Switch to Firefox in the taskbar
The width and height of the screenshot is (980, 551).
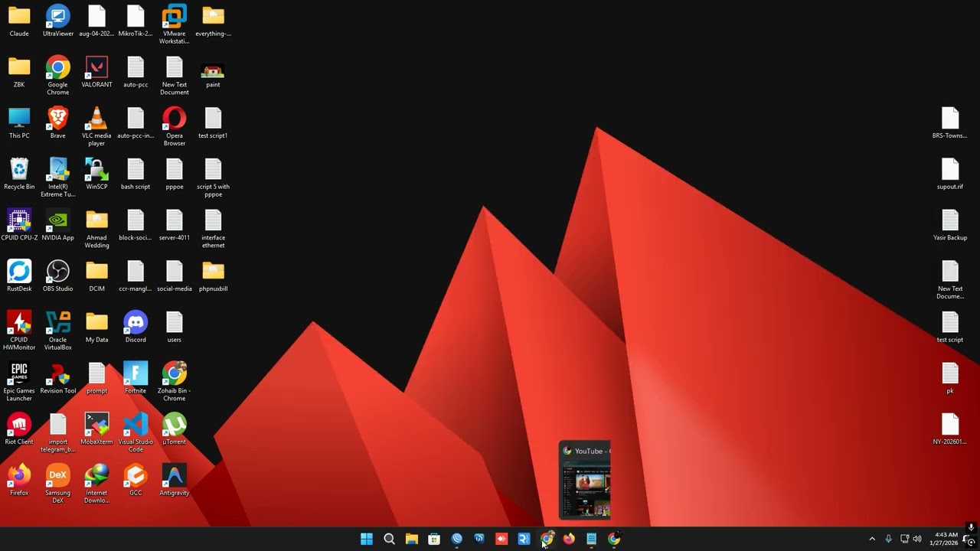point(569,539)
